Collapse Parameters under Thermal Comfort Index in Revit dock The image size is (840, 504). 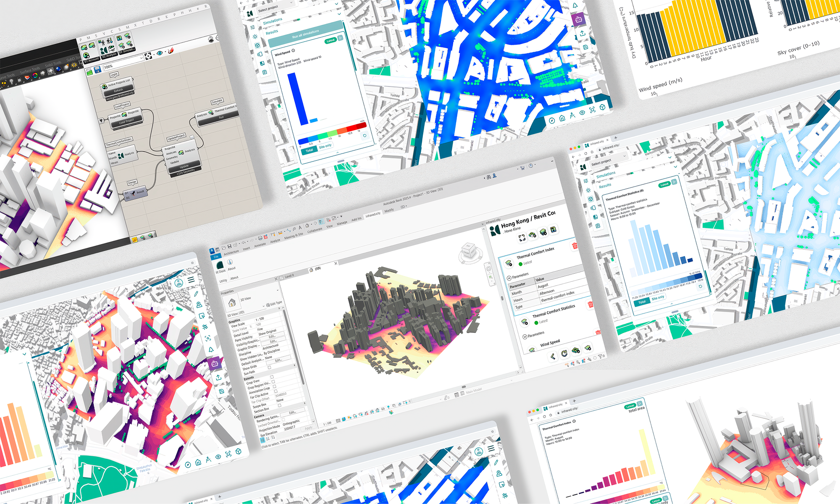[509, 278]
